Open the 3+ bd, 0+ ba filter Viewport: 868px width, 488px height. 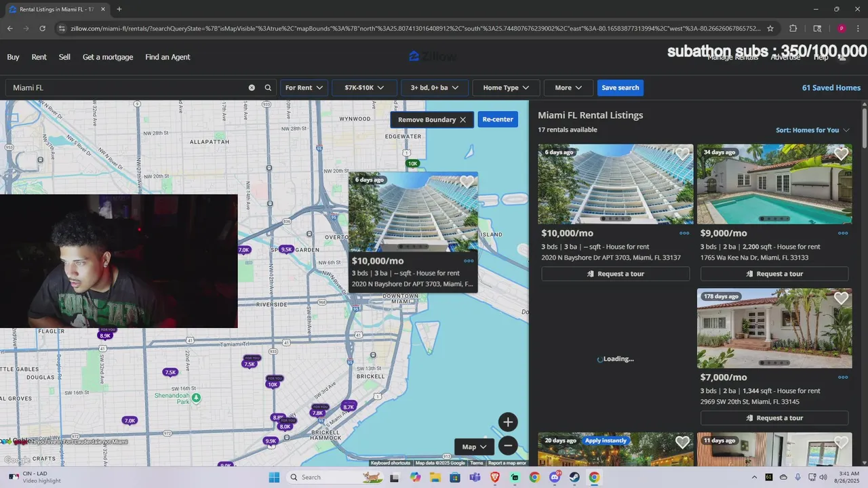point(435,87)
